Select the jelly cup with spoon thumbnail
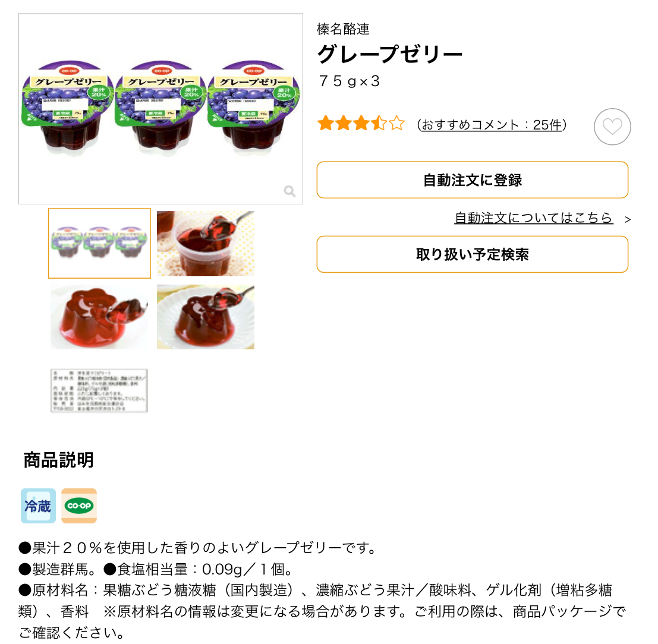The image size is (658, 644). coord(206,244)
